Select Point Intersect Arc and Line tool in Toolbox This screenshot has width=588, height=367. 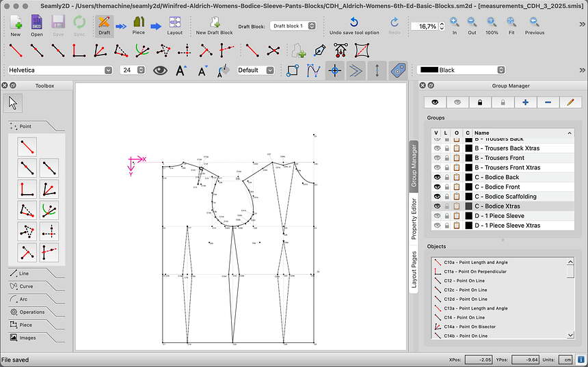tap(49, 210)
